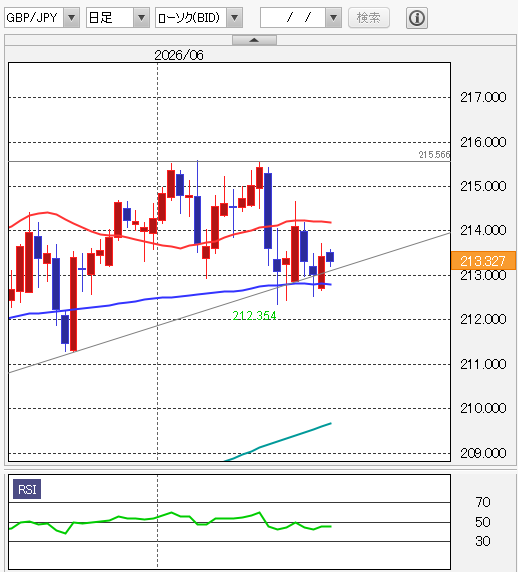Click the 検索 search button

coord(369,18)
